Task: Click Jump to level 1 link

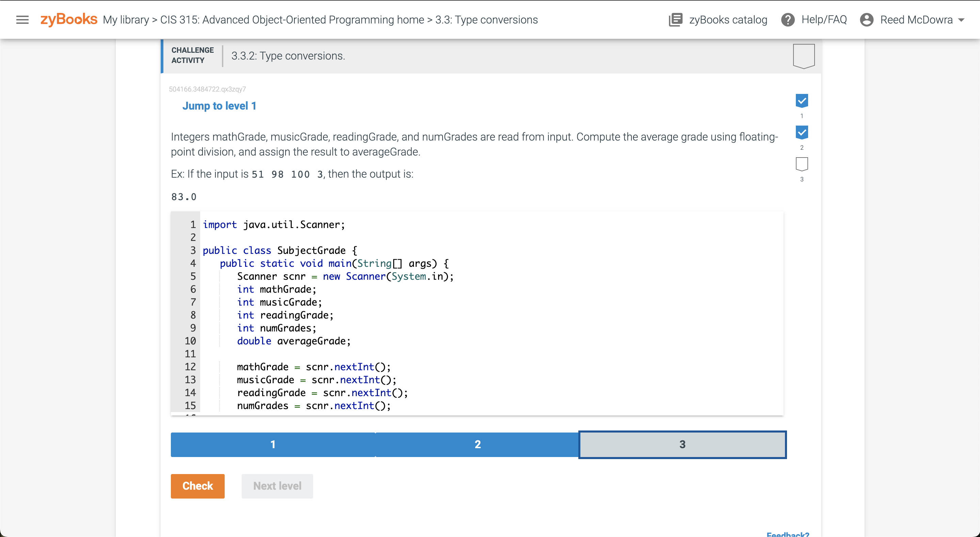Action: [219, 106]
